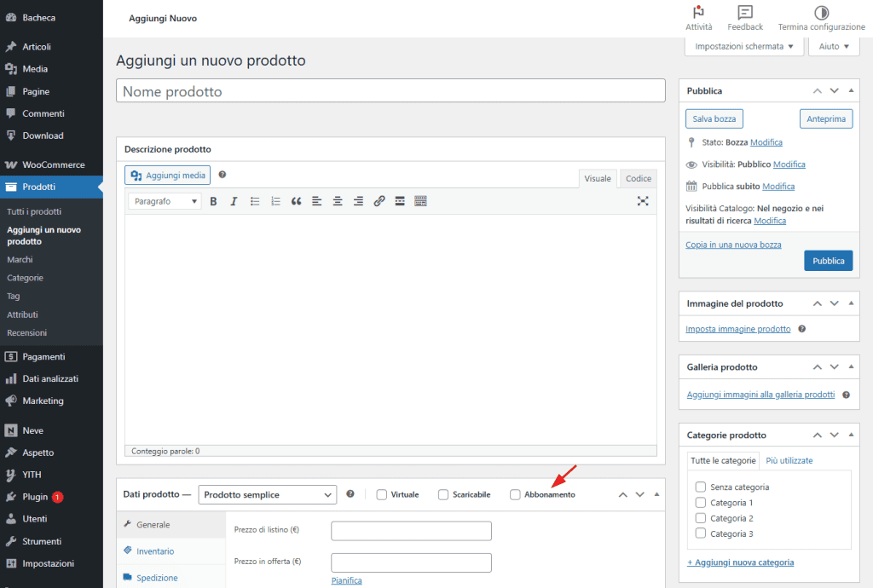
Task: Enable the Abbonamento checkbox
Action: pos(515,494)
